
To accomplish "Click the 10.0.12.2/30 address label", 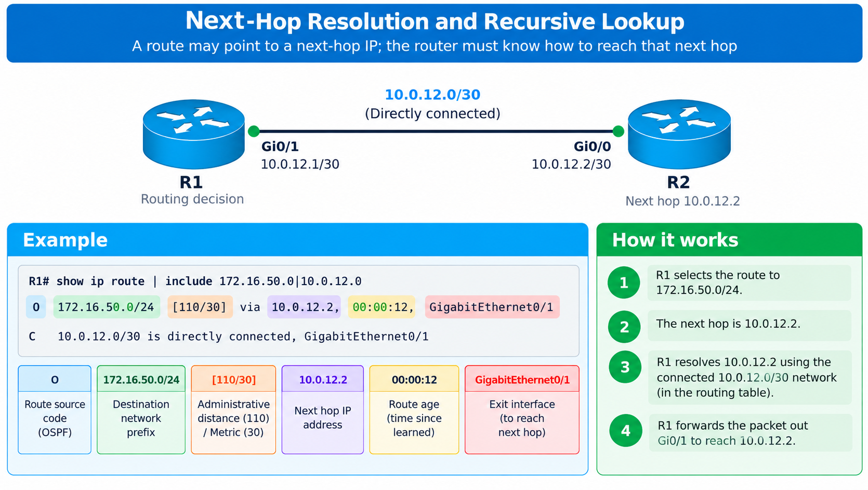I will 571,164.
